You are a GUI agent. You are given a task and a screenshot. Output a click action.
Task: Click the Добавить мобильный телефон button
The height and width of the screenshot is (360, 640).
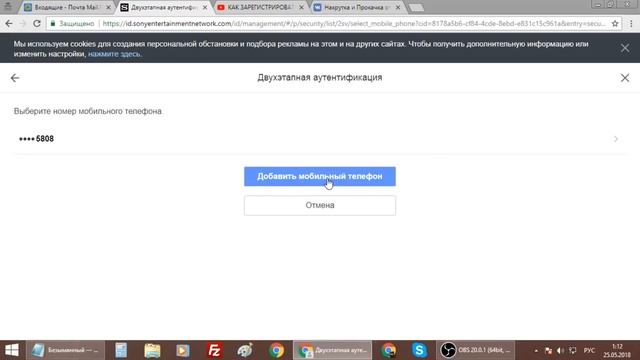point(320,176)
